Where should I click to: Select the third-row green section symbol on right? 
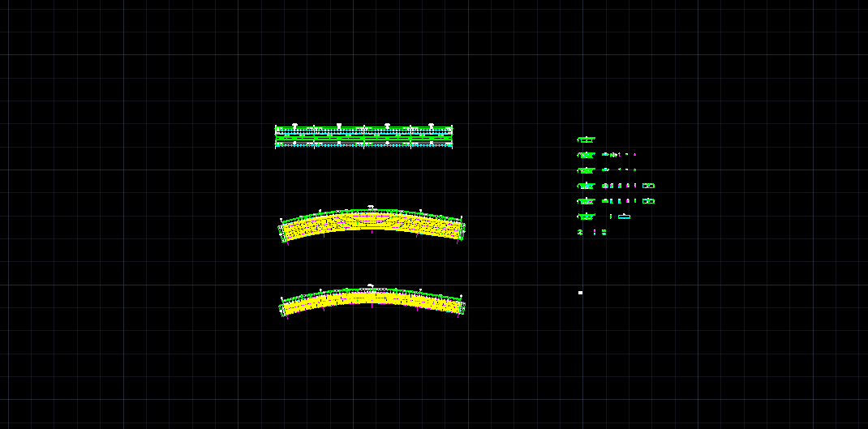(586, 170)
